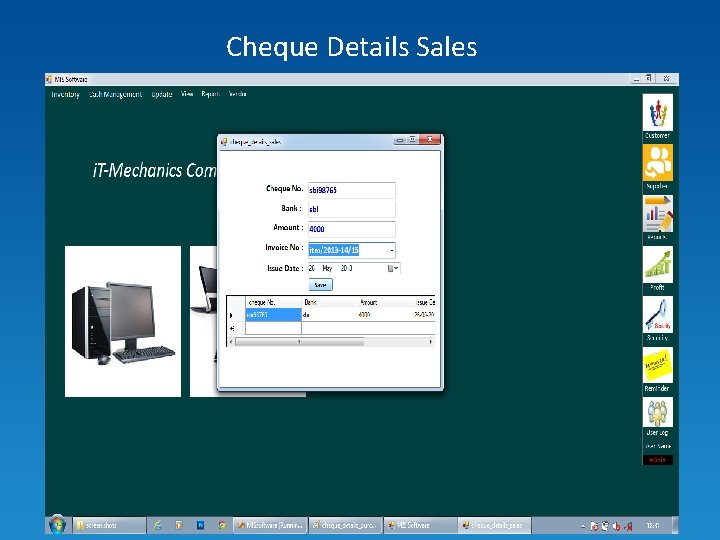Switch to MISoftware (Running) taskbar window
This screenshot has height=540, width=720.
[x=270, y=525]
